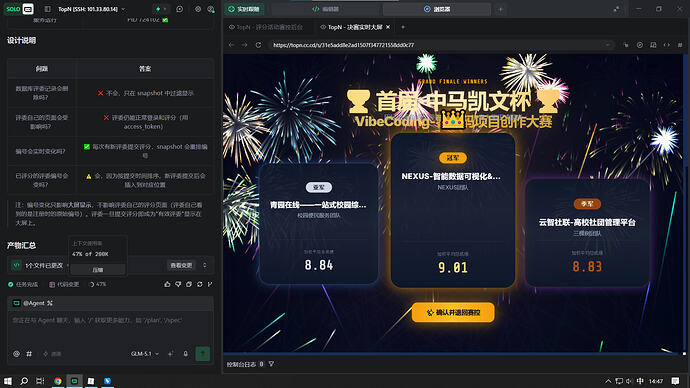Image resolution: width=690 pixels, height=388 pixels.
Task: Click the collapse window icon left of minimize
Action: [x=617, y=9]
